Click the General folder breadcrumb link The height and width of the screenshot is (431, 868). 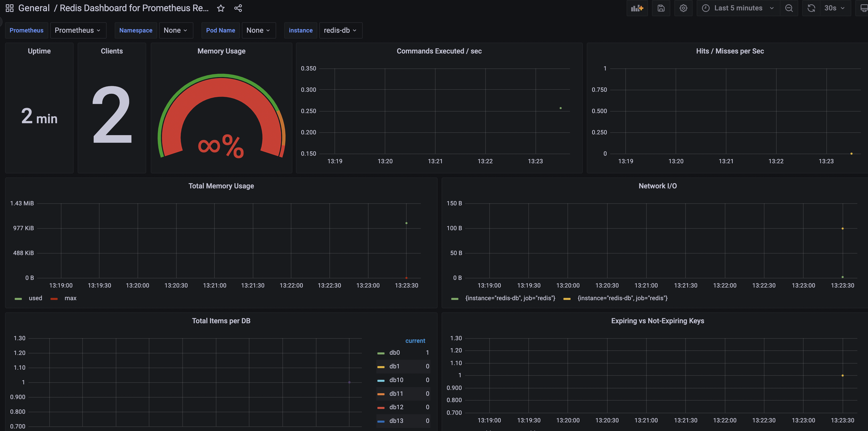point(34,8)
